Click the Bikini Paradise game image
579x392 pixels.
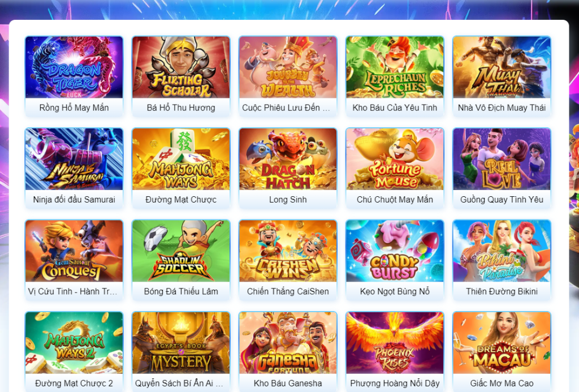(x=502, y=251)
